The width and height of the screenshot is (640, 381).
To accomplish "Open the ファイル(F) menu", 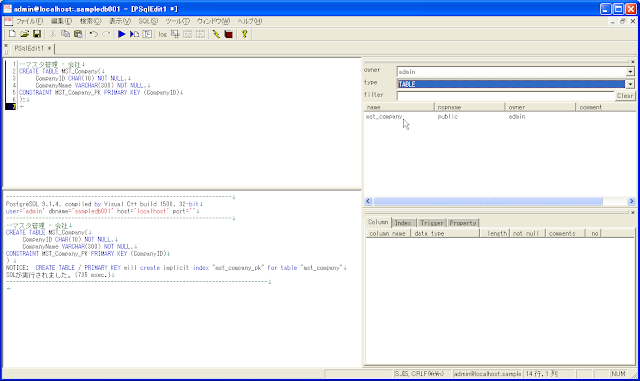I will [x=29, y=21].
